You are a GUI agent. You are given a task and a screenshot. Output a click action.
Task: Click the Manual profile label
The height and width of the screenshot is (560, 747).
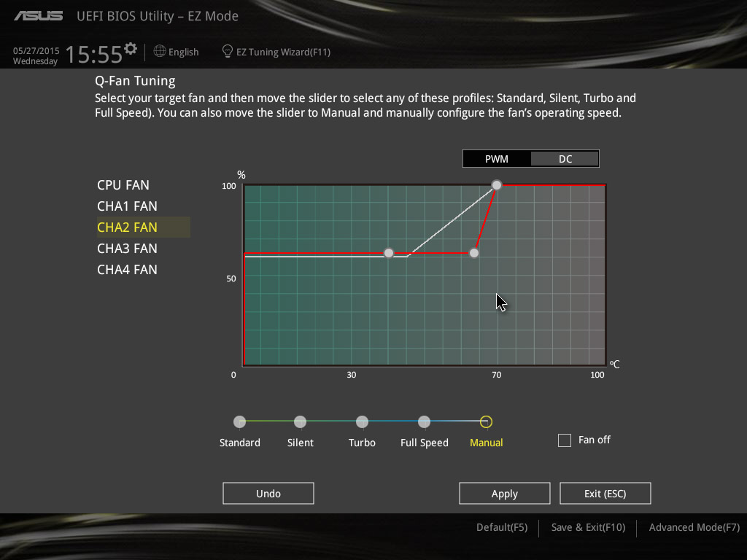487,443
